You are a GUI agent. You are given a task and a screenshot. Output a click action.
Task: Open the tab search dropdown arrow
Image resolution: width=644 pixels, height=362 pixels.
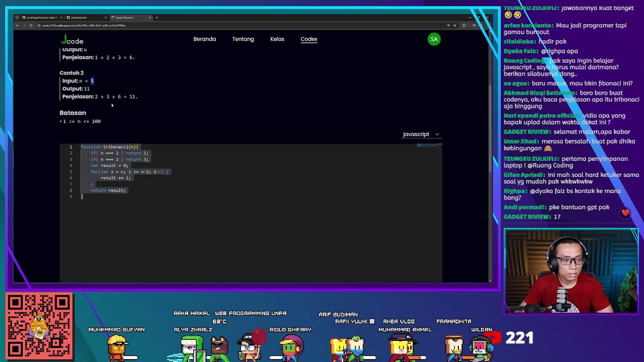tap(18, 18)
